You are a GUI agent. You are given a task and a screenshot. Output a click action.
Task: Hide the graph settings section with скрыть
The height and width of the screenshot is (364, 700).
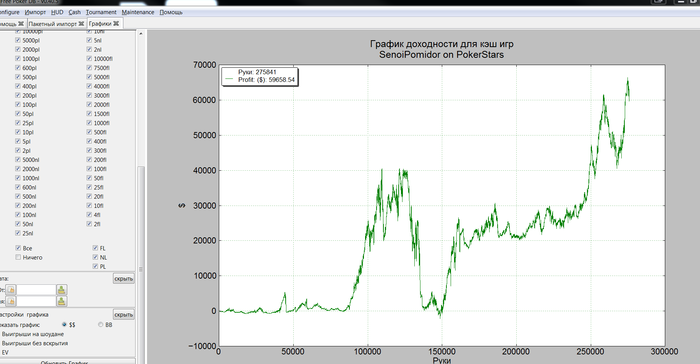pos(124,315)
